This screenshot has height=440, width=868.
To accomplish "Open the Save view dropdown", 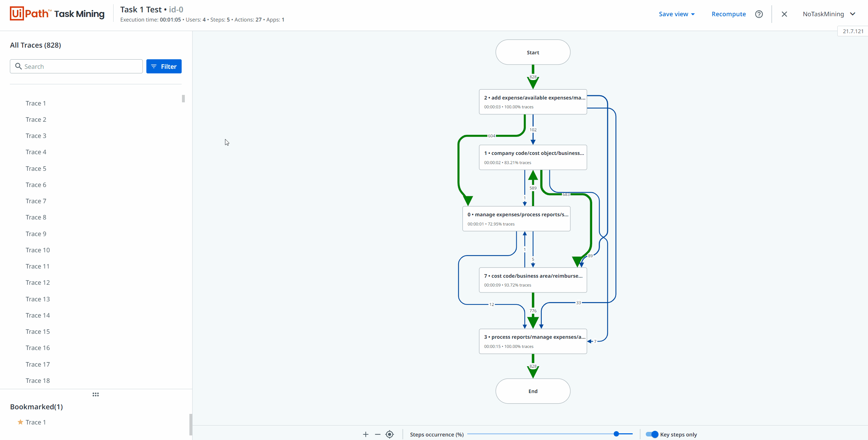I will [676, 14].
